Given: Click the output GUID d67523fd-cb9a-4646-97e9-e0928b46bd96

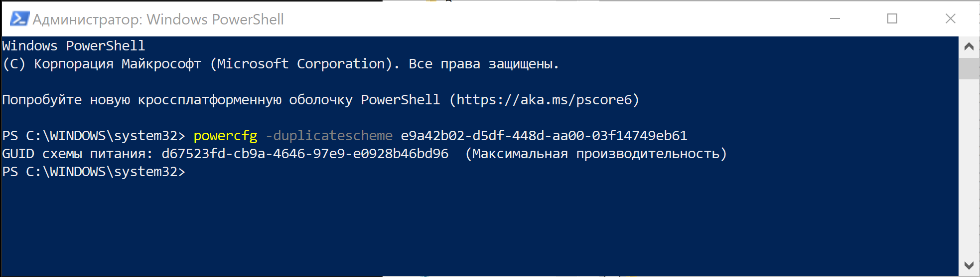Looking at the screenshot, I should 305,154.
